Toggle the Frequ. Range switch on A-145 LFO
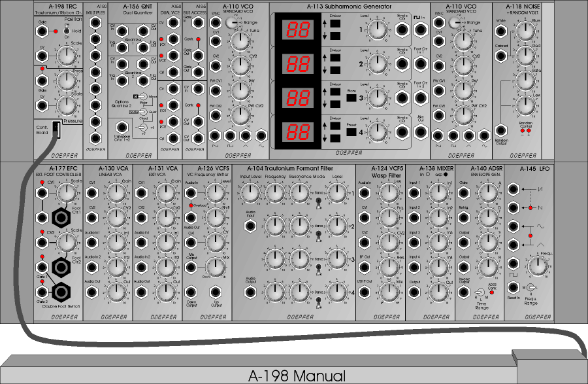The image size is (588, 384). [531, 288]
